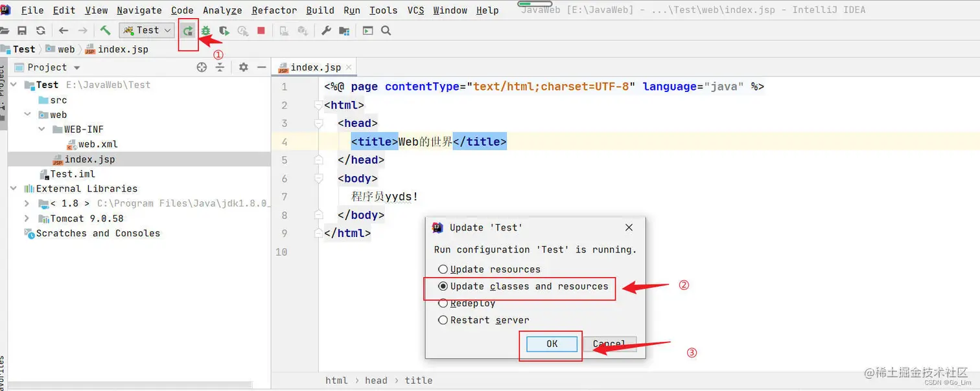Open Settings with the wrench icon
This screenshot has height=391, width=980.
[x=327, y=30]
